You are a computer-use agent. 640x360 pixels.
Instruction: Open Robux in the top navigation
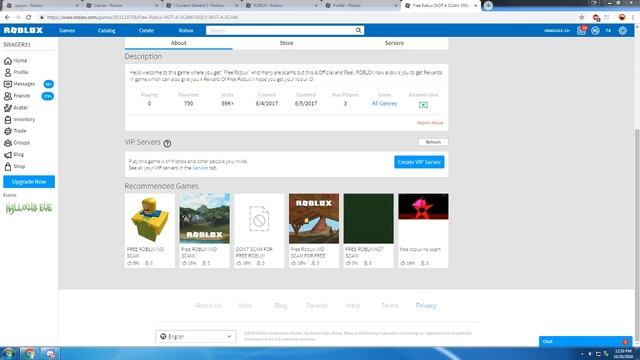pos(186,31)
